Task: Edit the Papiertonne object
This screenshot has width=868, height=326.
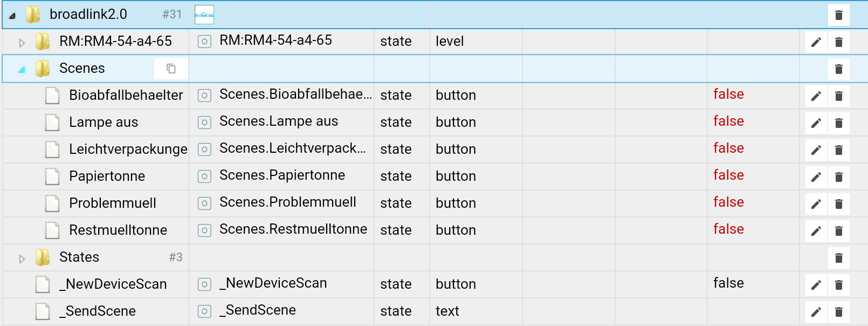Action: (816, 177)
